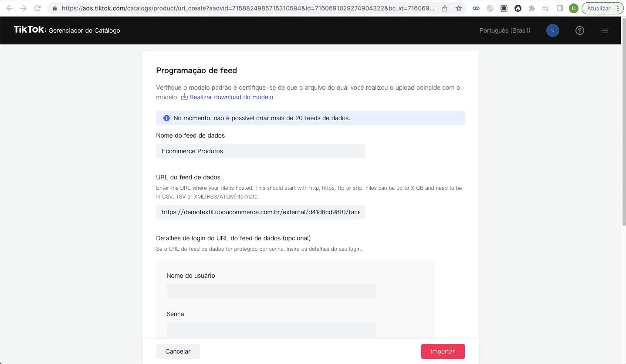The width and height of the screenshot is (626, 364).
Task: Click the page vertical scrollbar
Action: (623, 131)
